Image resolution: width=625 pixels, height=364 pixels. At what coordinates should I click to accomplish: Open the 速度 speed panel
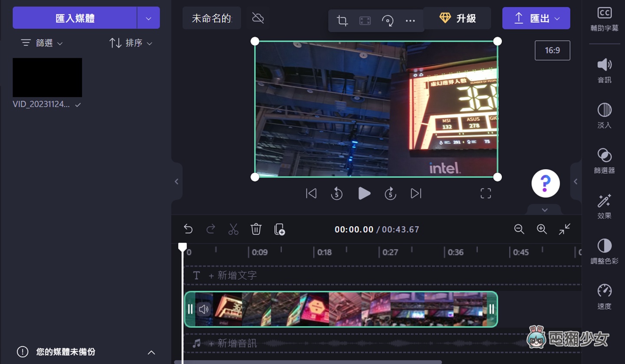[604, 296]
